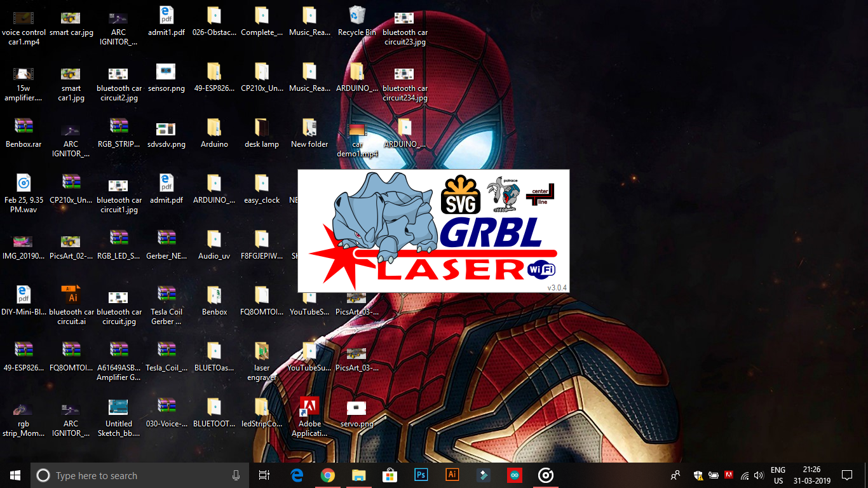Open the Action Center notification icon

(848, 475)
